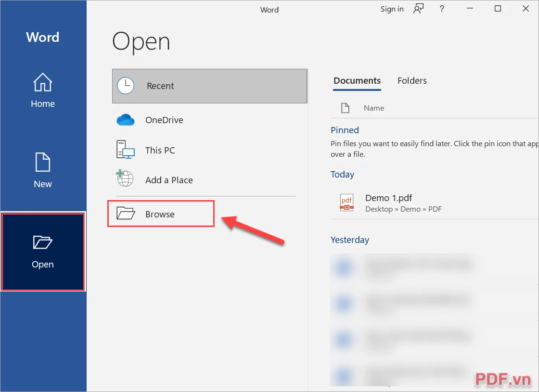
Task: Switch to the Folders tab
Action: coord(412,81)
